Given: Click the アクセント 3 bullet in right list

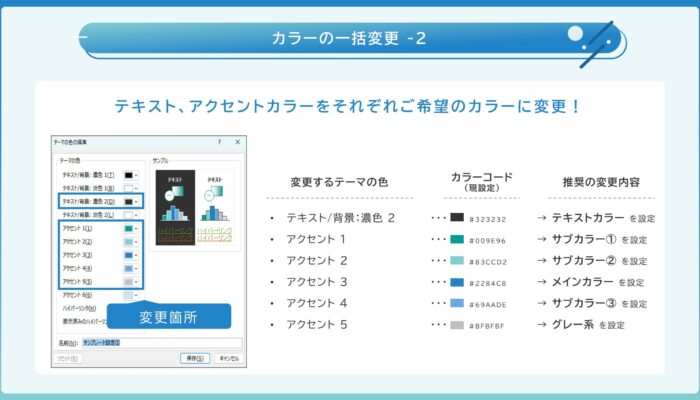Looking at the screenshot, I should click(x=317, y=282).
